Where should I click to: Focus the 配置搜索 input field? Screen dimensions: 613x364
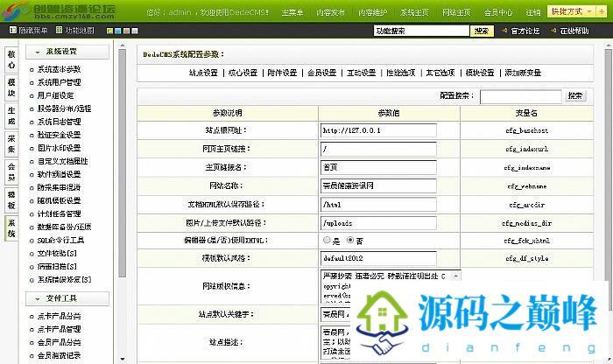[521, 96]
